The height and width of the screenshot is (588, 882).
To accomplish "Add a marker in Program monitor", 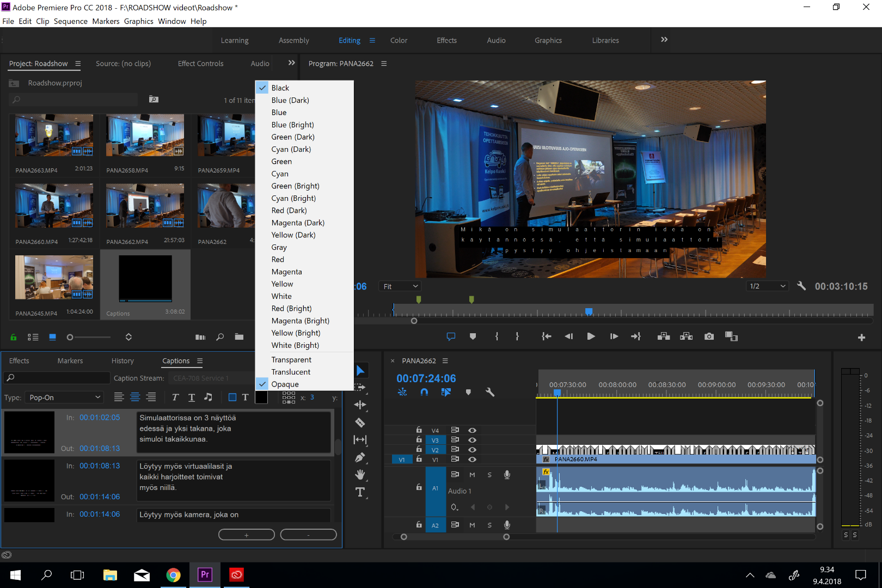I will click(473, 336).
